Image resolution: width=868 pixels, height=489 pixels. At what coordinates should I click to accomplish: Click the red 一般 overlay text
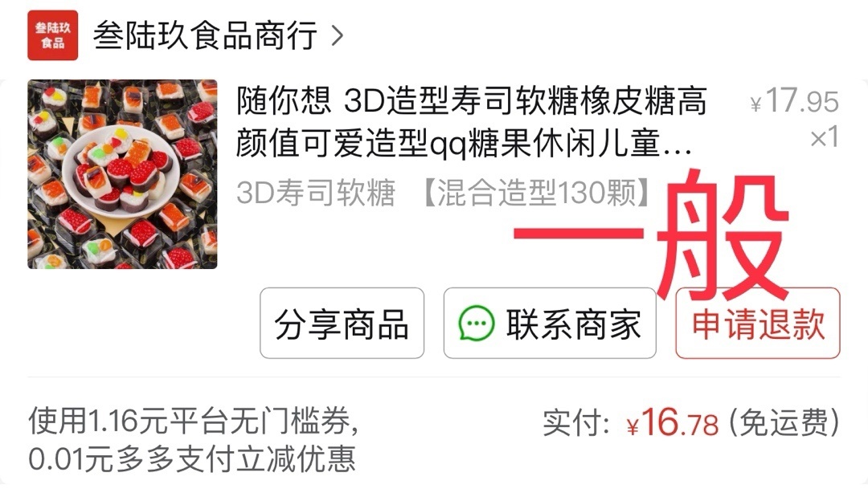pos(651,235)
